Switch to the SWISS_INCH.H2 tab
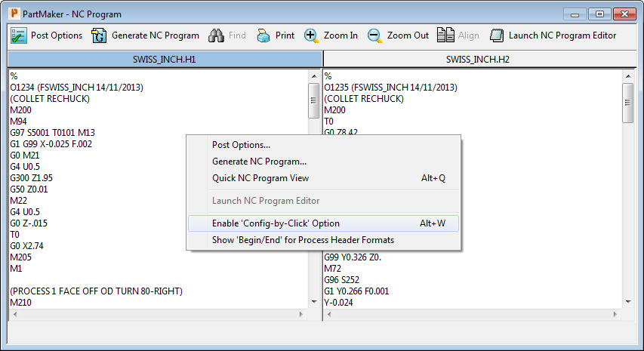Screen dimensions: 644x351 pyautogui.click(x=479, y=59)
